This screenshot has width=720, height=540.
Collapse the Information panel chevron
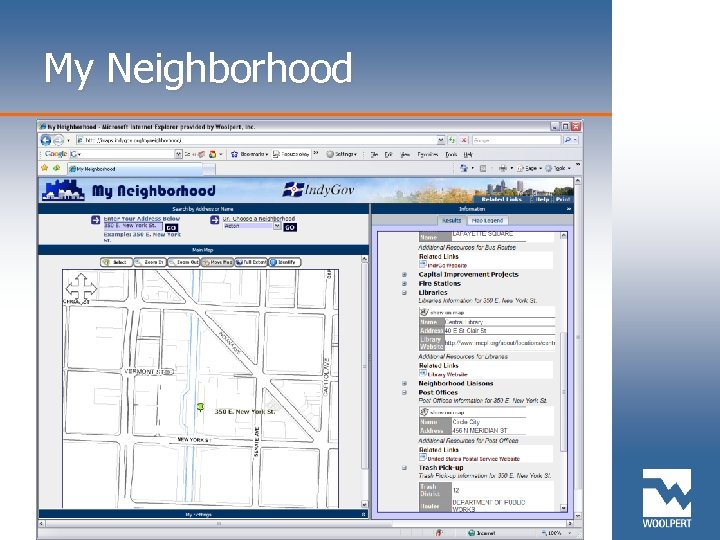click(569, 209)
